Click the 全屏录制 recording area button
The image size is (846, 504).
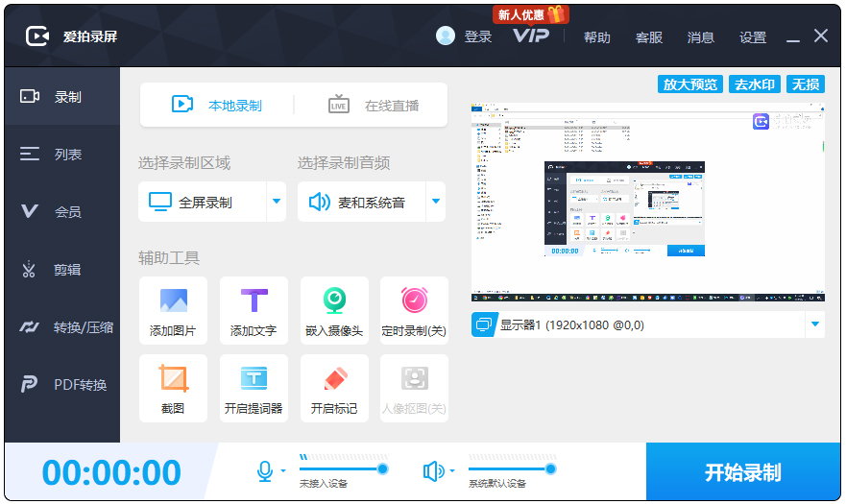[203, 202]
